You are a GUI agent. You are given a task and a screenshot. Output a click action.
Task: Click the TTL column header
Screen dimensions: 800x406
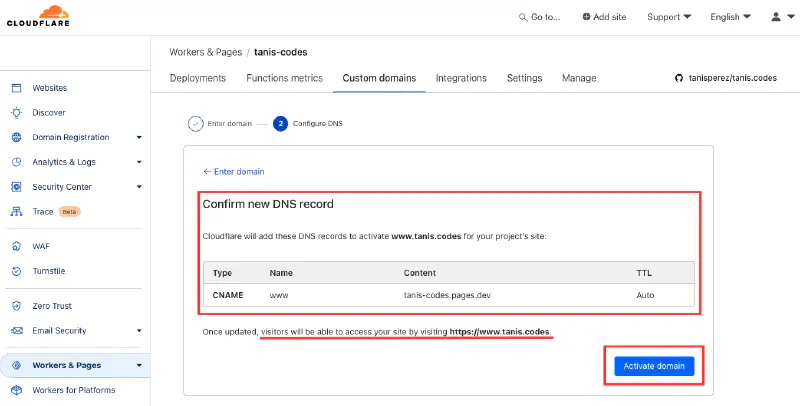coord(644,273)
